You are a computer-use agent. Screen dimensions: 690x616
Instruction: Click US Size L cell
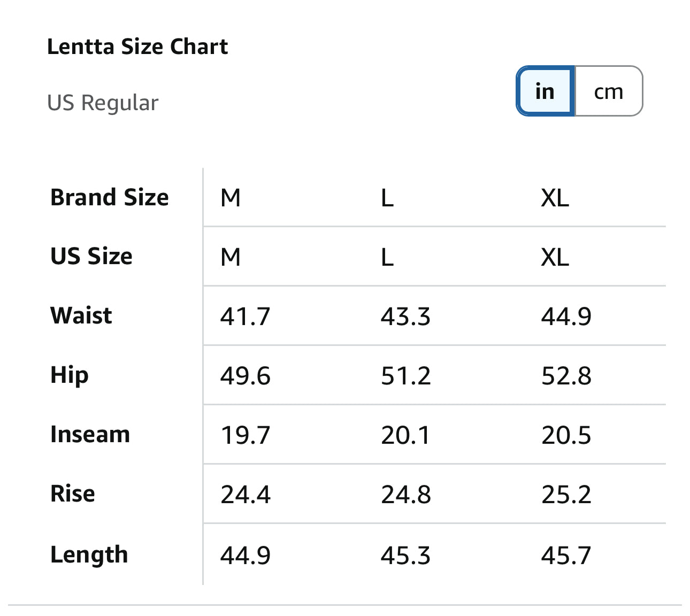(387, 257)
